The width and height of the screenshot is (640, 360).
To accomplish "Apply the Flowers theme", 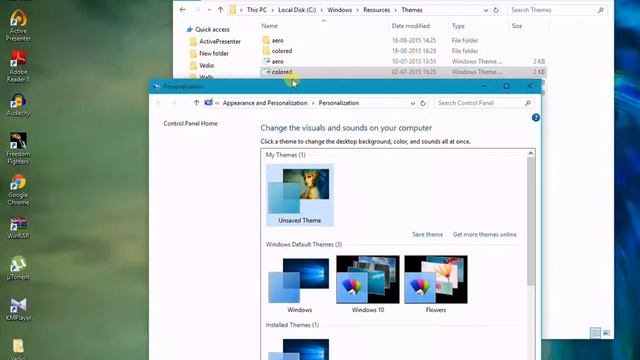I will point(436,284).
